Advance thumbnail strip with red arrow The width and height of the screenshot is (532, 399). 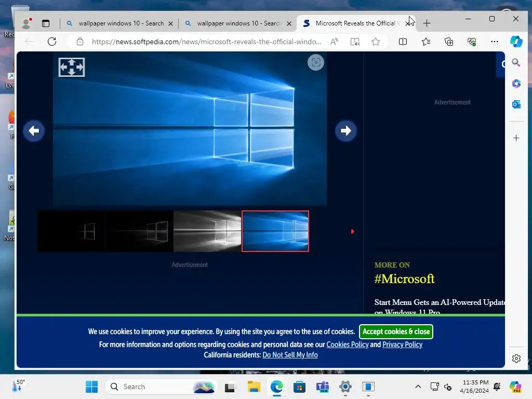(353, 231)
